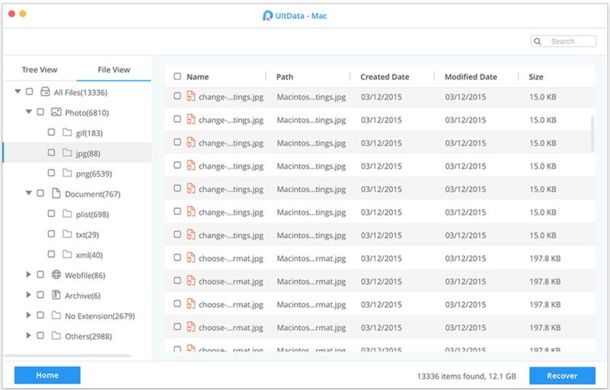This screenshot has width=610, height=390.
Task: Click the gif folder icon
Action: coord(67,133)
